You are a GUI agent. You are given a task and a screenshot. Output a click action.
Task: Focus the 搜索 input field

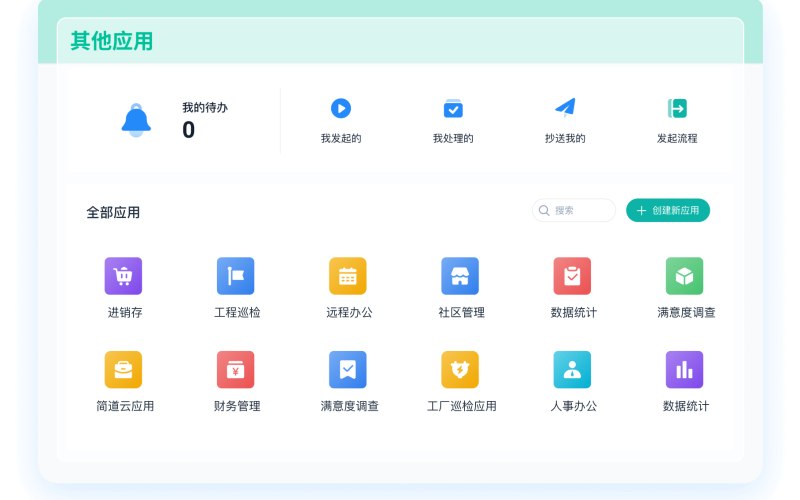(574, 210)
